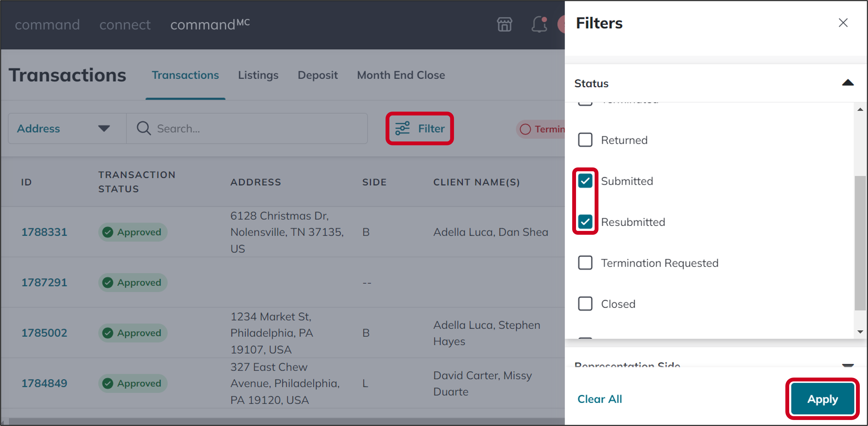The width and height of the screenshot is (868, 426).
Task: Open the Month End Close tab
Action: [401, 75]
